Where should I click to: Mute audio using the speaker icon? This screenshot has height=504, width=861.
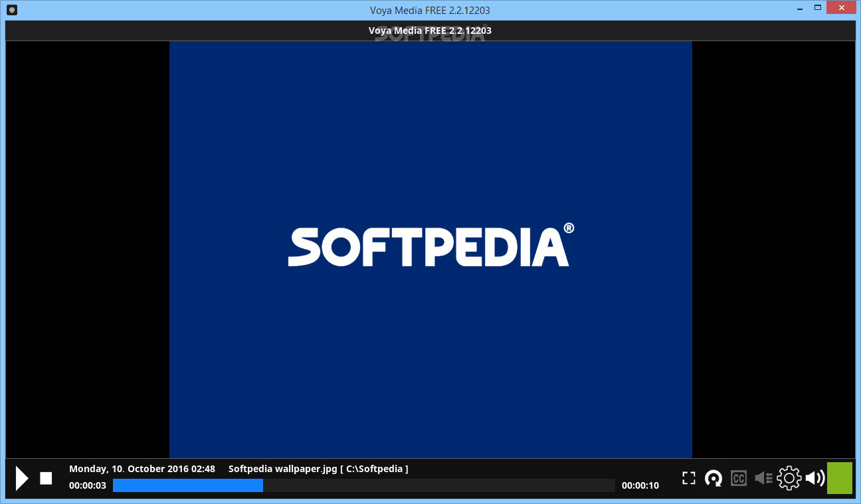[814, 478]
